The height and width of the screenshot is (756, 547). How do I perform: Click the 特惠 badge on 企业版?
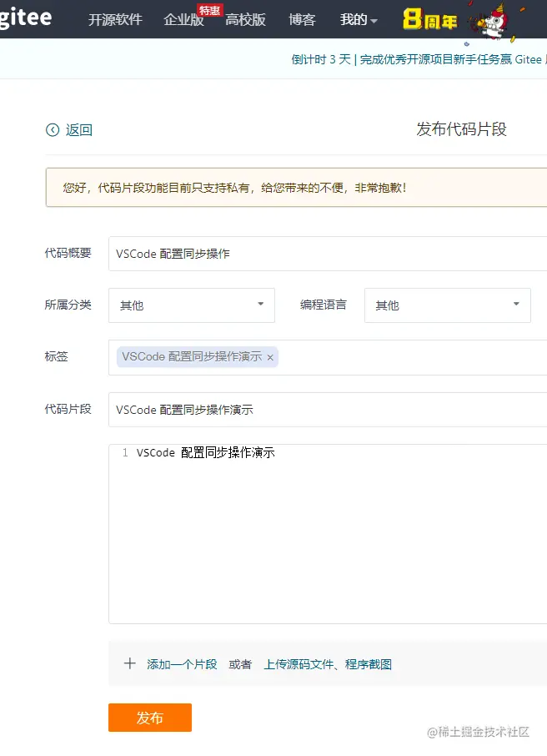pyautogui.click(x=209, y=10)
